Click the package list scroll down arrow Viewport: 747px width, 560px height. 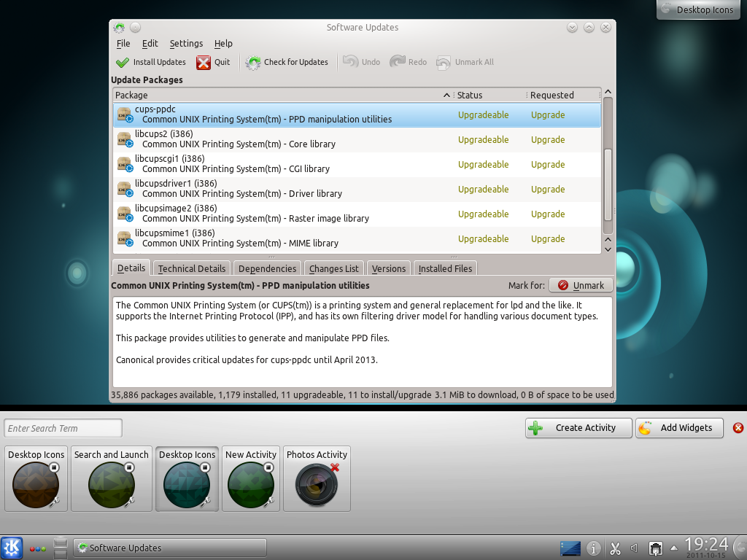(x=608, y=249)
